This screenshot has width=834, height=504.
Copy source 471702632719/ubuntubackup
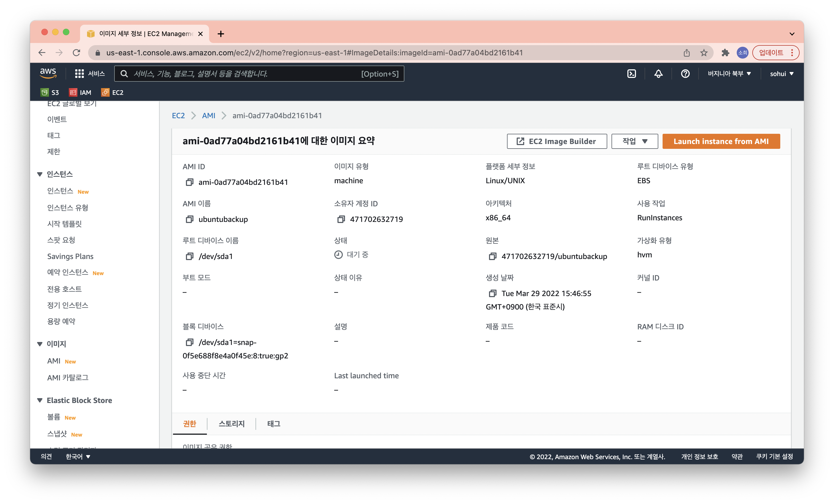(493, 256)
